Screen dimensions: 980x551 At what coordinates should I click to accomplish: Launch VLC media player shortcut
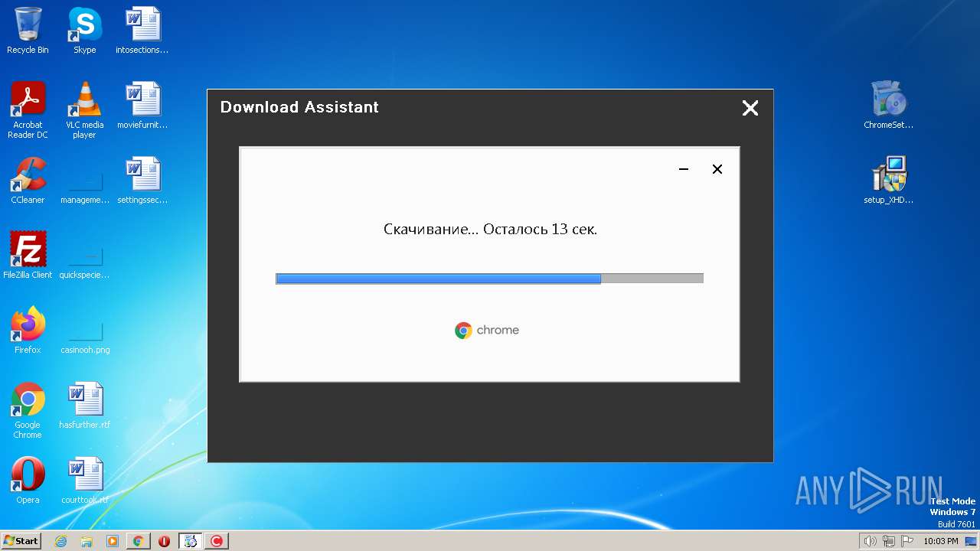(x=84, y=110)
